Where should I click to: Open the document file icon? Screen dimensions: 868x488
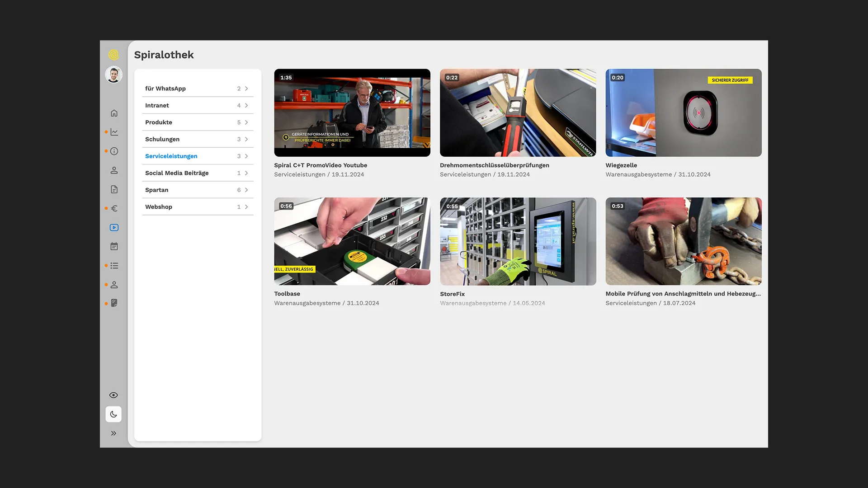pyautogui.click(x=114, y=189)
